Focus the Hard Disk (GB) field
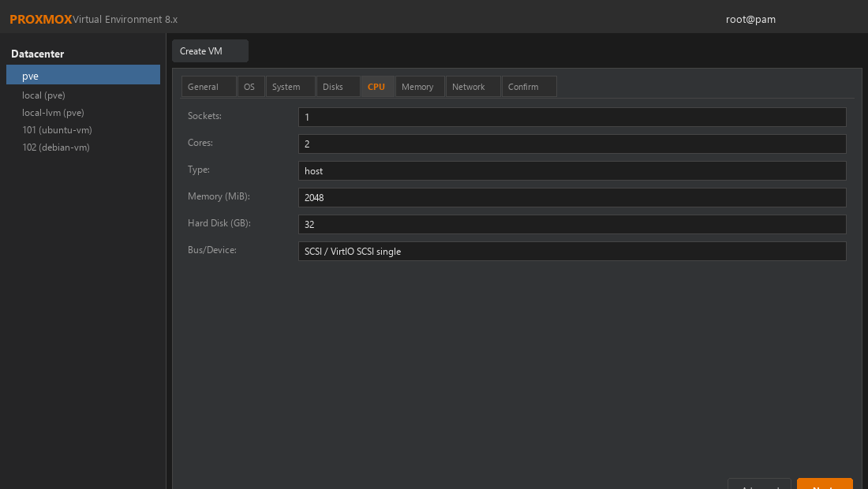Screen dimensions: 868x489 [x=572, y=225]
